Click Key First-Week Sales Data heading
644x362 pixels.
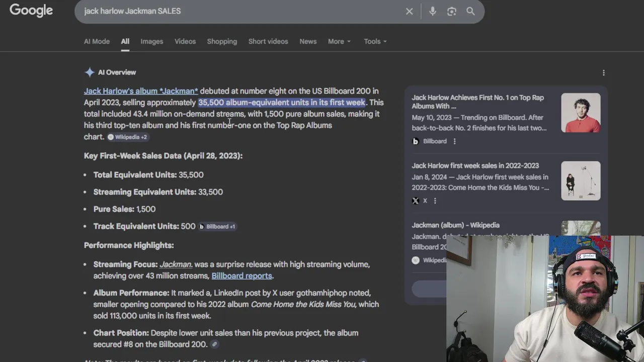163,156
